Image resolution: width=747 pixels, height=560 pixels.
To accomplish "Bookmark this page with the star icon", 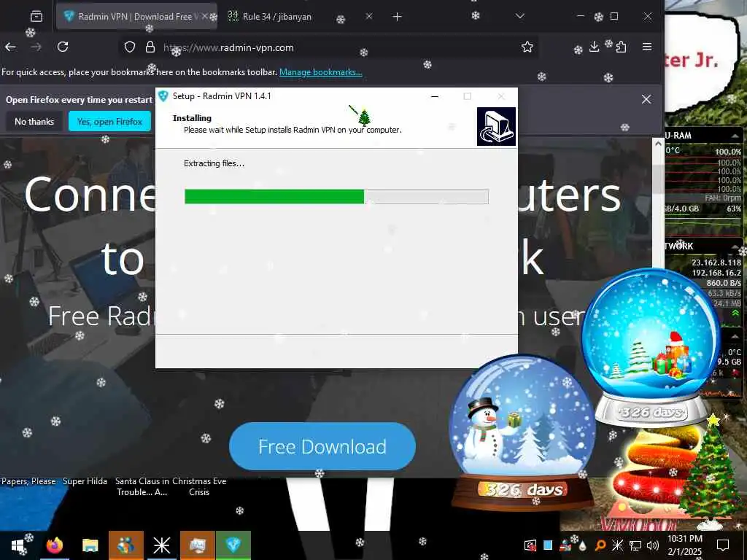I will click(527, 47).
